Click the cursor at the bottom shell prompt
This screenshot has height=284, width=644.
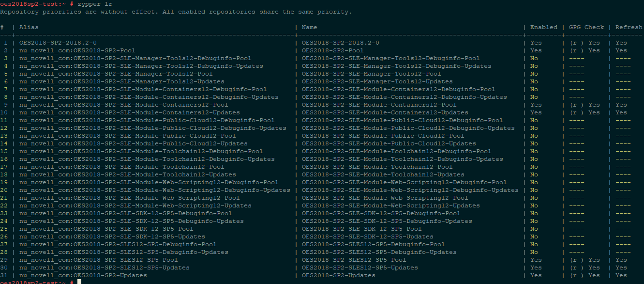pos(79,282)
